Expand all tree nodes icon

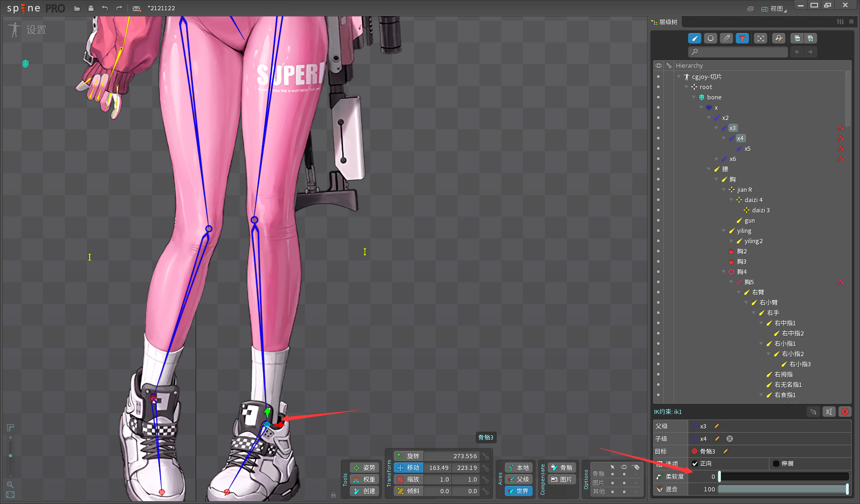click(811, 38)
